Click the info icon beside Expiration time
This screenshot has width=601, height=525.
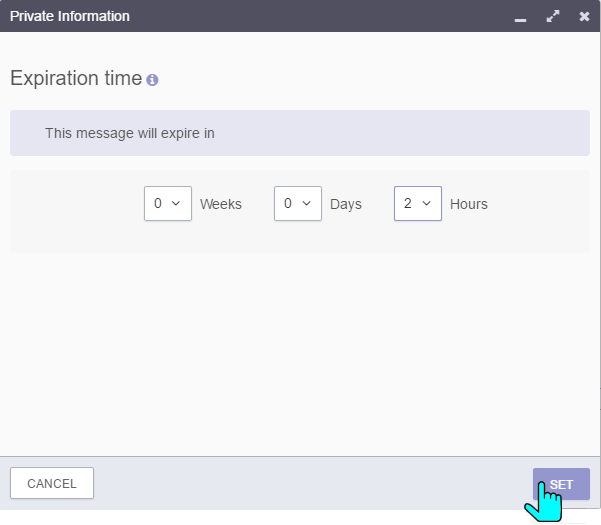pos(152,80)
